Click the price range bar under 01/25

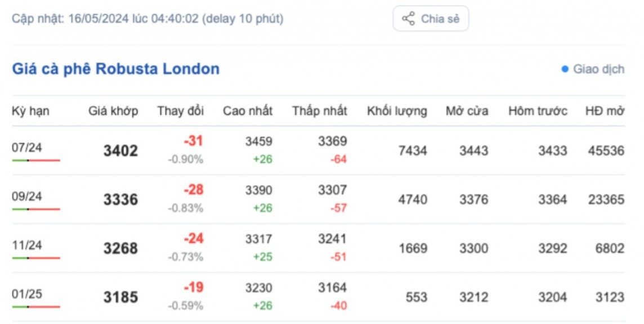point(36,307)
